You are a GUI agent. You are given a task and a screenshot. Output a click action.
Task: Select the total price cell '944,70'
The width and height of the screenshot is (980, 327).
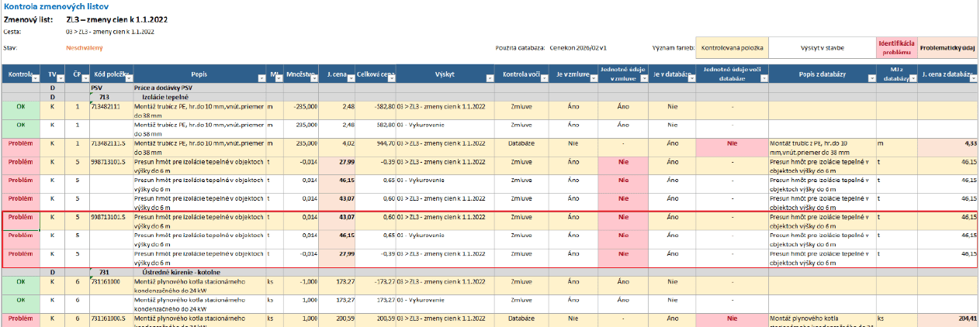coord(376,146)
